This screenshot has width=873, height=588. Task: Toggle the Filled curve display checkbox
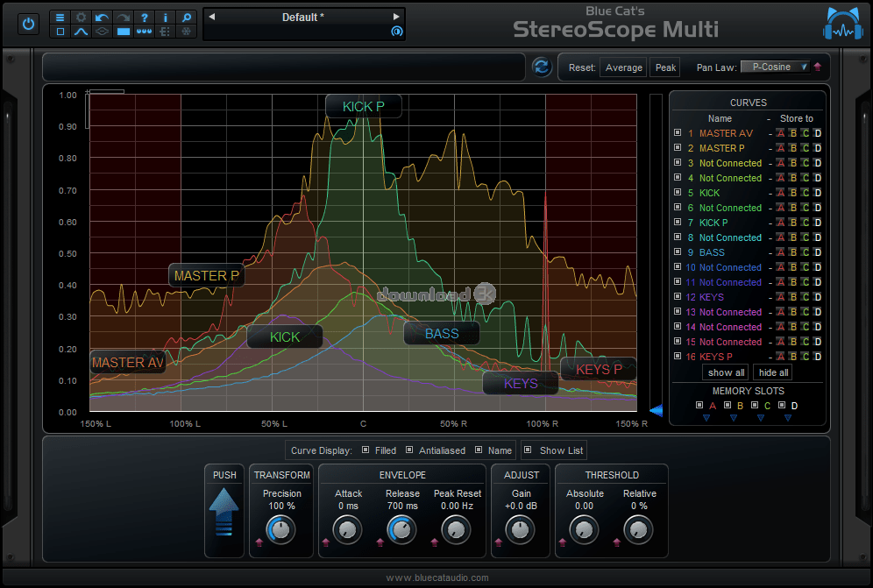tap(366, 450)
